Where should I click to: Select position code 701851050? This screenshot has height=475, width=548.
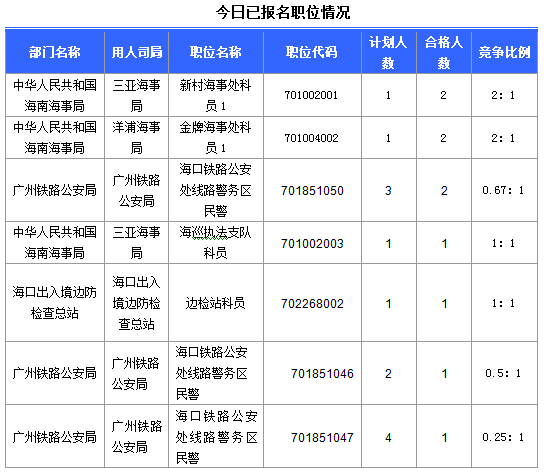point(312,190)
